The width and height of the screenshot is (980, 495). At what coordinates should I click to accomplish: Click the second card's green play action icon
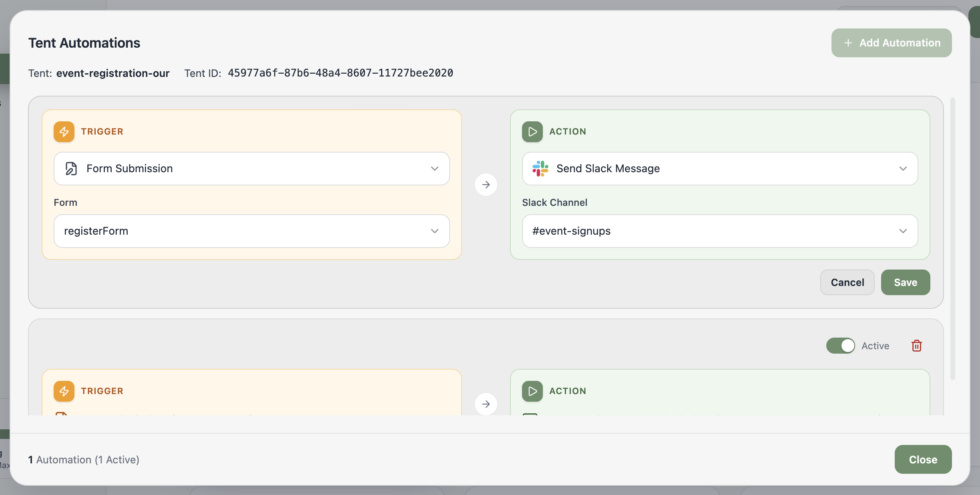click(532, 391)
